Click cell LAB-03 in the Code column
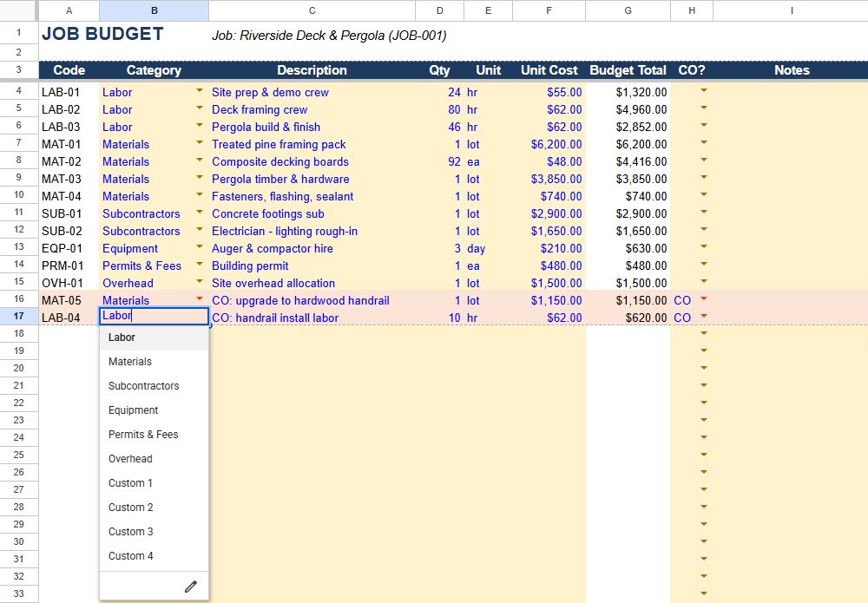Viewport: 868px width, 603px height. (69, 127)
